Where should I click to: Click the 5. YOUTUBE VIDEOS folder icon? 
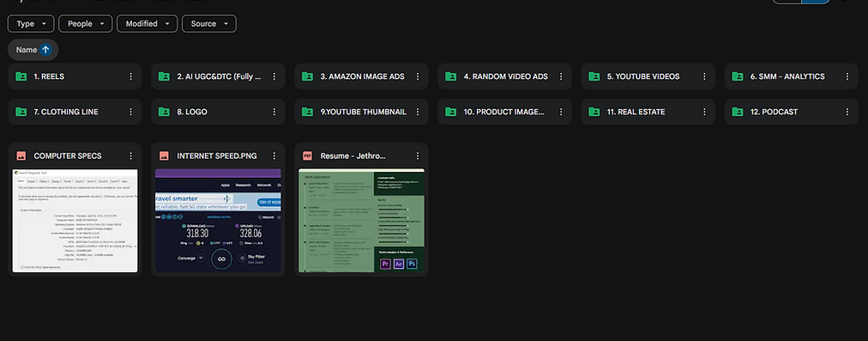594,76
